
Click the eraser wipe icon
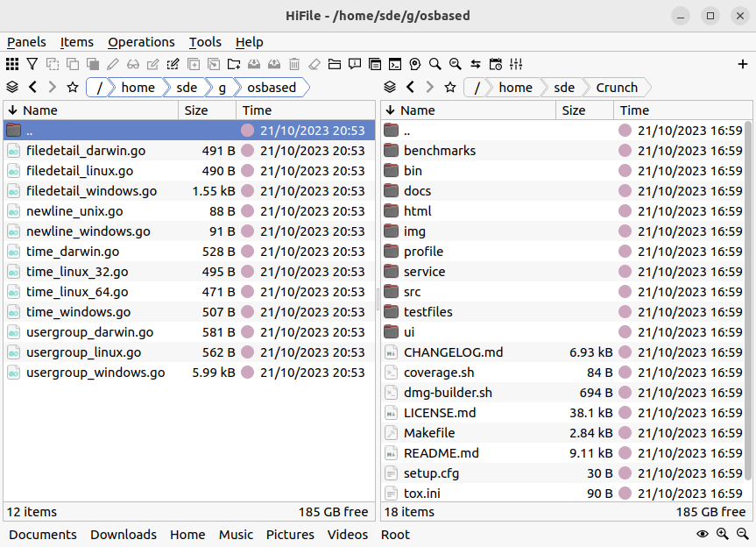pyautogui.click(x=314, y=64)
